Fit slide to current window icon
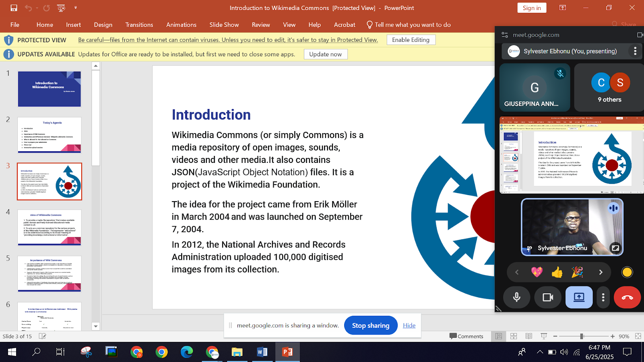 (638, 336)
